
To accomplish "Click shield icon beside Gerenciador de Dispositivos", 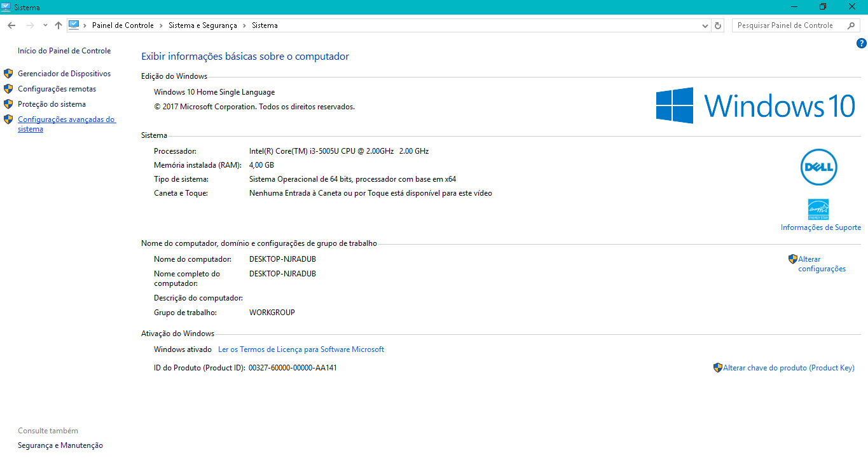I will [x=8, y=74].
